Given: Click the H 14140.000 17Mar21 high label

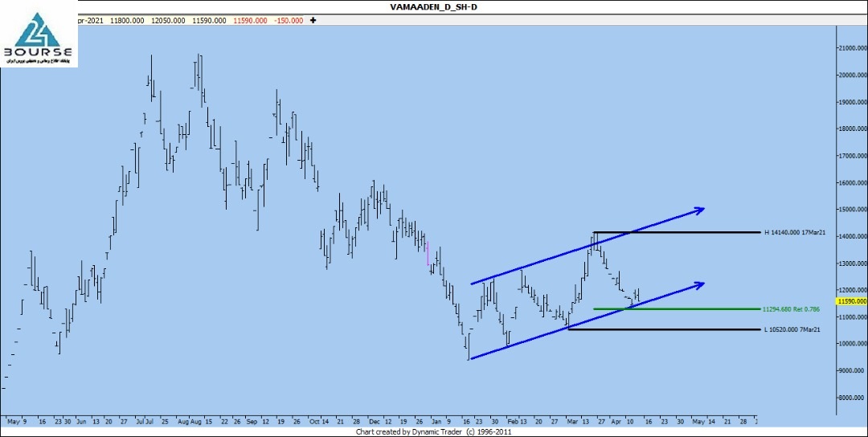Looking at the screenshot, I should tap(795, 233).
